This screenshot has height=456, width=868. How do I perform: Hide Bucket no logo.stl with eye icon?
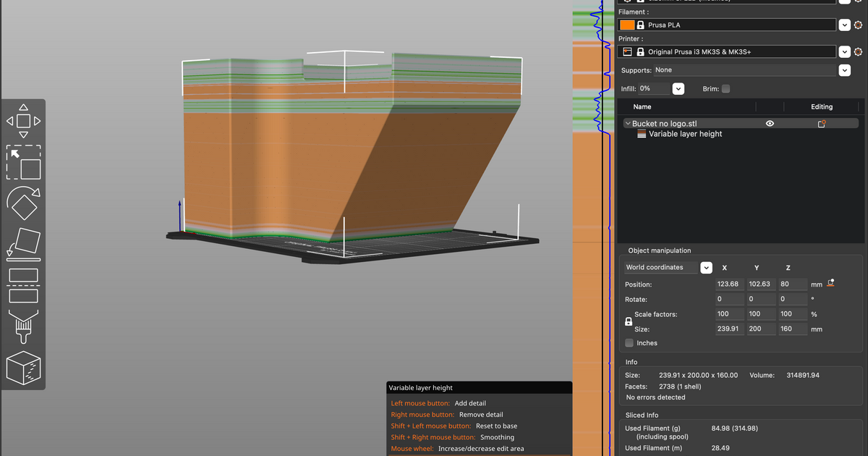coord(770,124)
